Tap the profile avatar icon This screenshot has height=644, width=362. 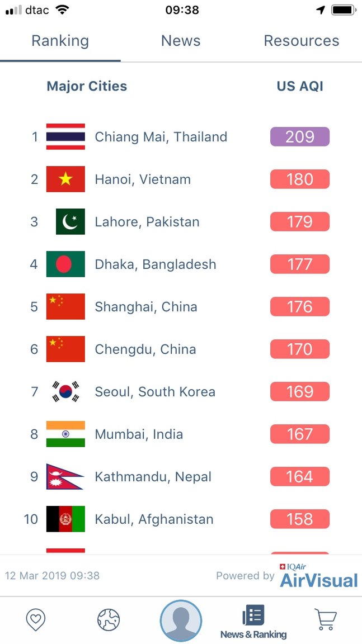(x=181, y=621)
